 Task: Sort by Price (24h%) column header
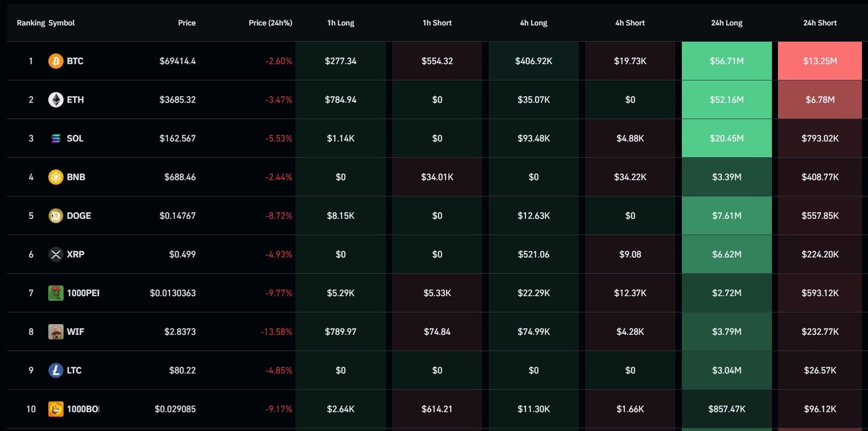pyautogui.click(x=270, y=23)
